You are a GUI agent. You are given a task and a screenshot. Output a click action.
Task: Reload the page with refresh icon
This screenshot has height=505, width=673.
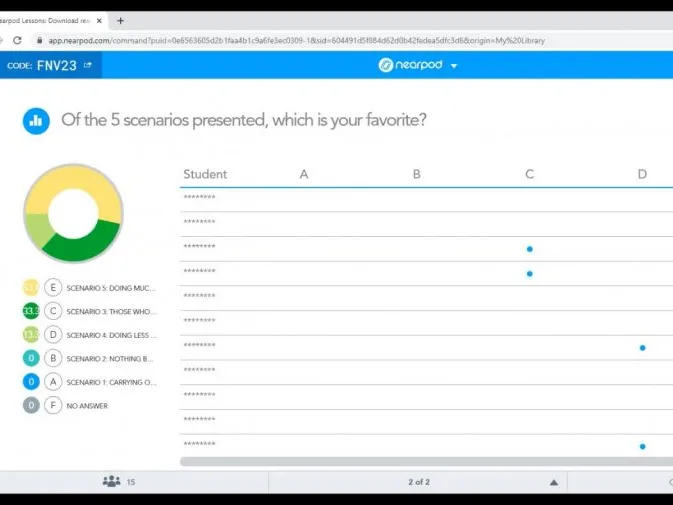[17, 40]
